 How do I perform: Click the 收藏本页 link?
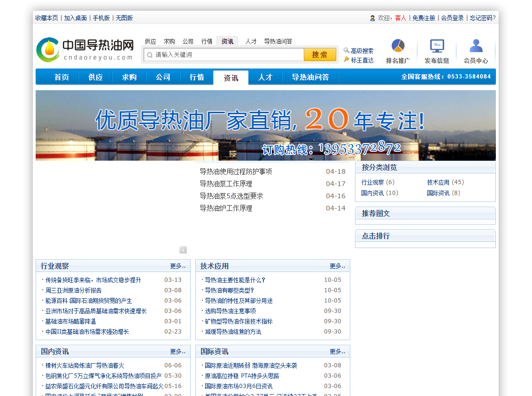tap(47, 18)
